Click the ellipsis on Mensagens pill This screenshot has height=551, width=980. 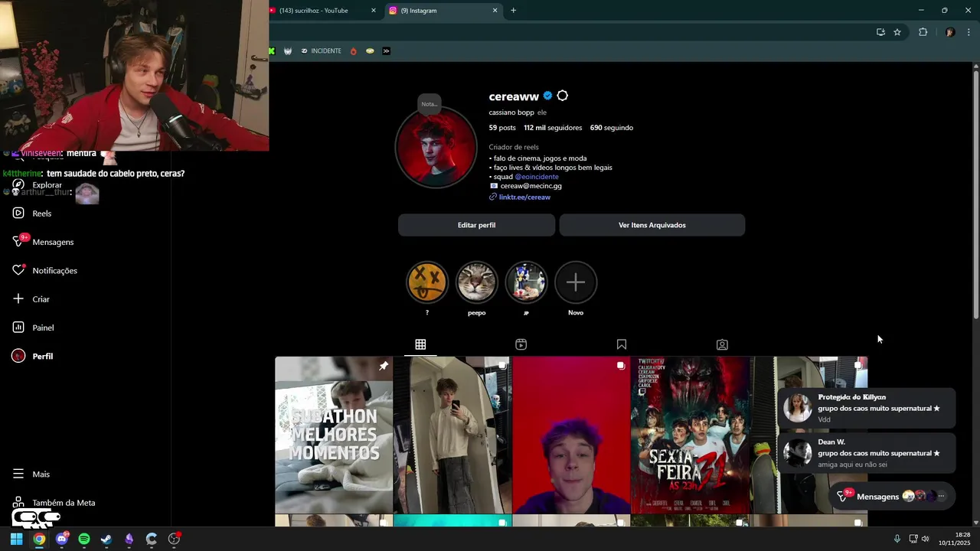tap(941, 497)
